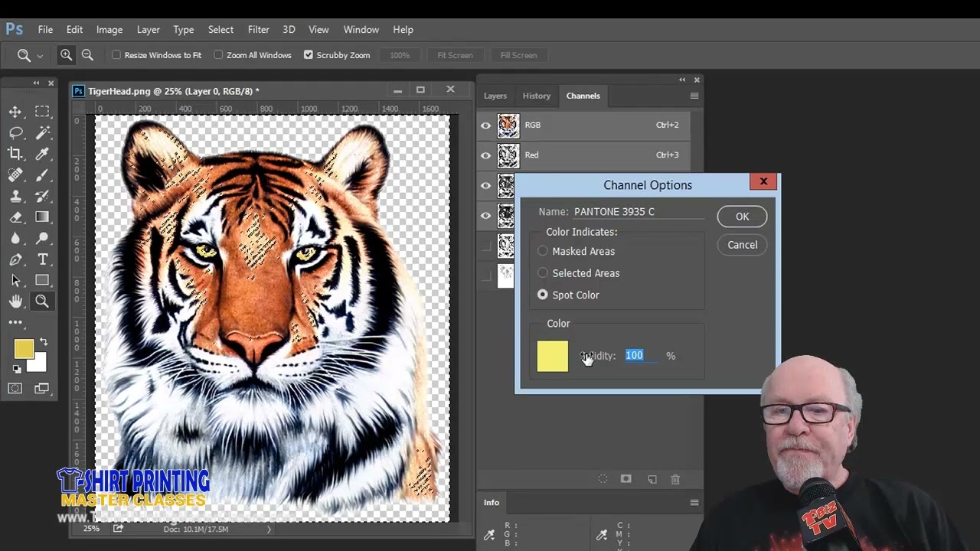Select the Zoom tool in toolbox
980x551 pixels.
click(42, 302)
